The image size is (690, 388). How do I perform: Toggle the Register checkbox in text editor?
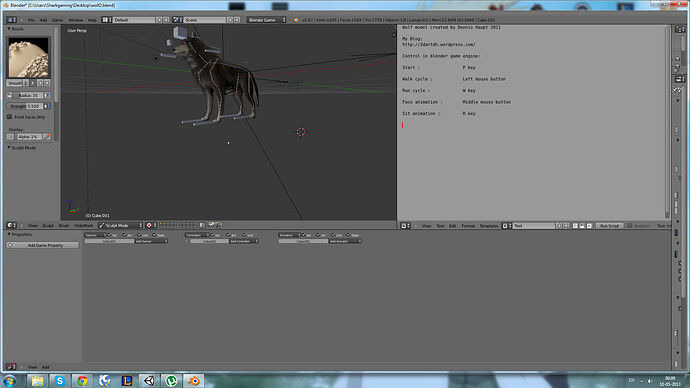coord(630,226)
